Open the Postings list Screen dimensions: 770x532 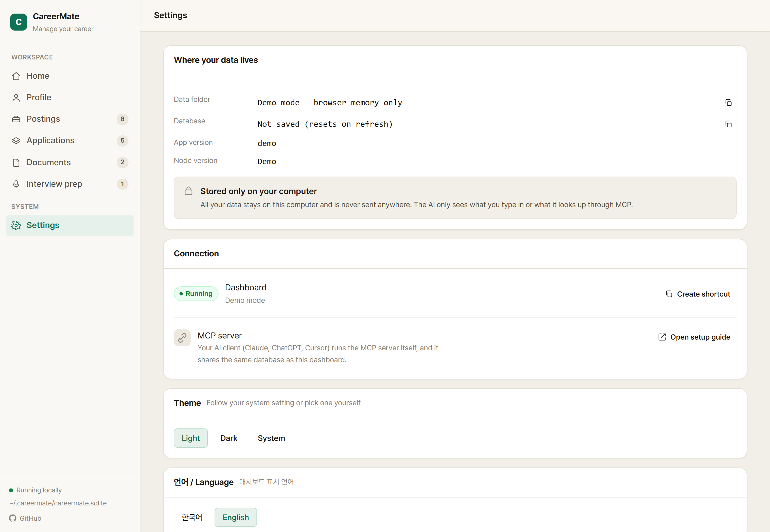click(x=70, y=119)
